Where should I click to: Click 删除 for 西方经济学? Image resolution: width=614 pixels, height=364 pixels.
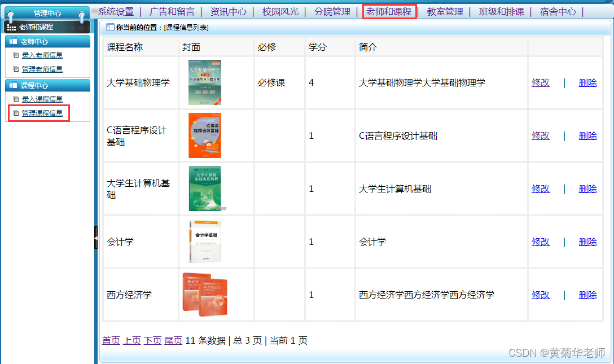[587, 295]
